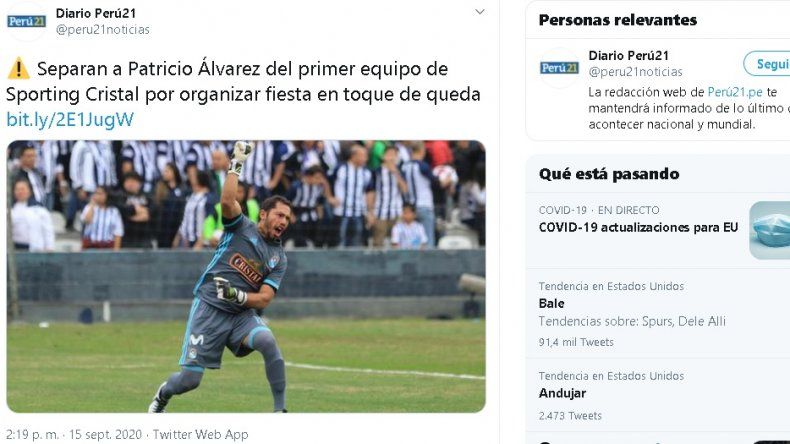Open the Perú21.pe link in the bio
Viewport: 790px width, 444px height.
[x=735, y=92]
